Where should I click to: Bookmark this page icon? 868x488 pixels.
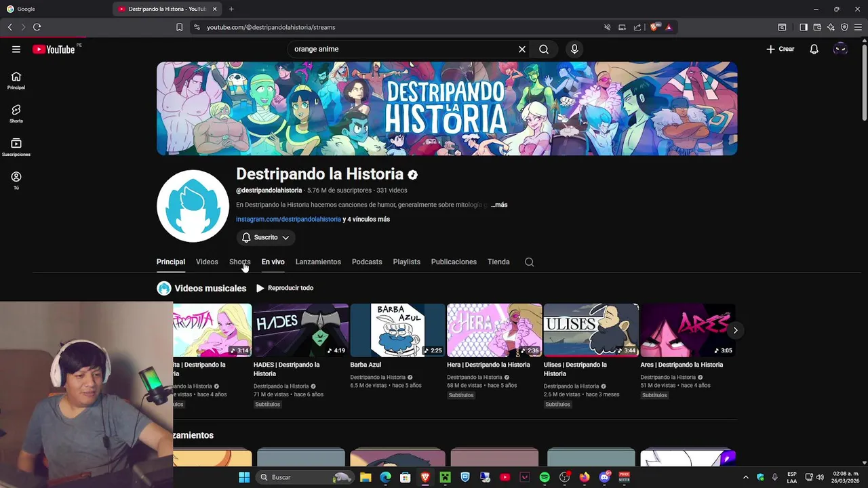(179, 27)
